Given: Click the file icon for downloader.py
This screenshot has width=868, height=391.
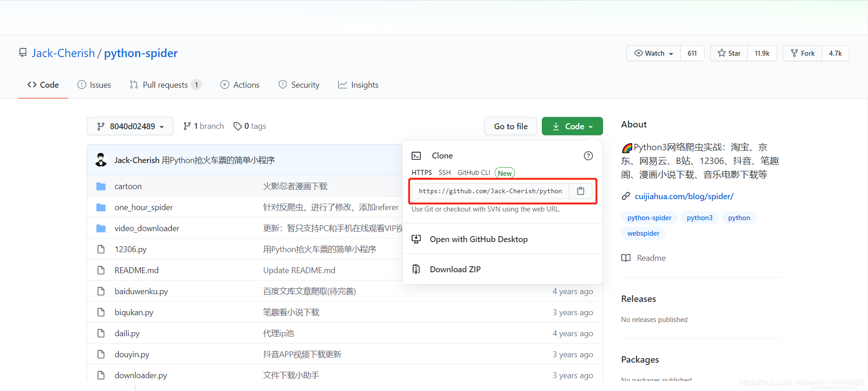Looking at the screenshot, I should [101, 375].
